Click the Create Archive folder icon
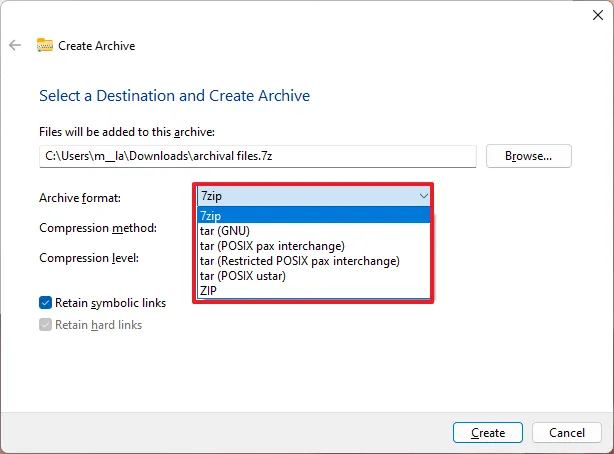The image size is (614, 454). coord(45,45)
